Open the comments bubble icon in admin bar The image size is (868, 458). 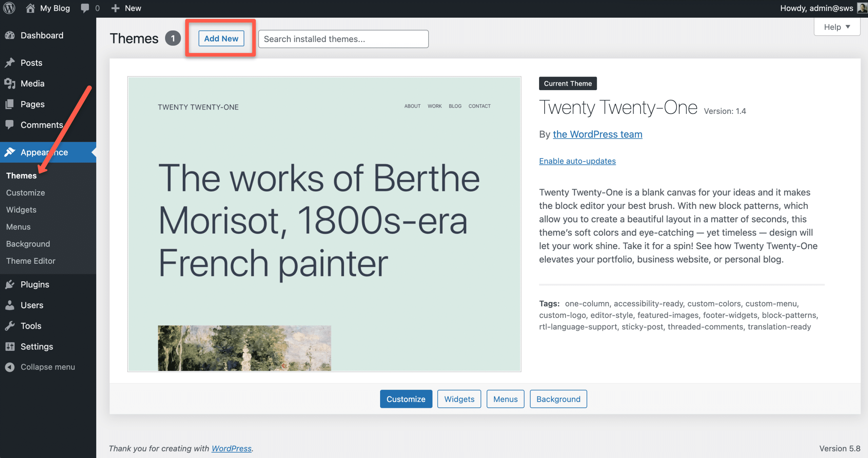85,8
